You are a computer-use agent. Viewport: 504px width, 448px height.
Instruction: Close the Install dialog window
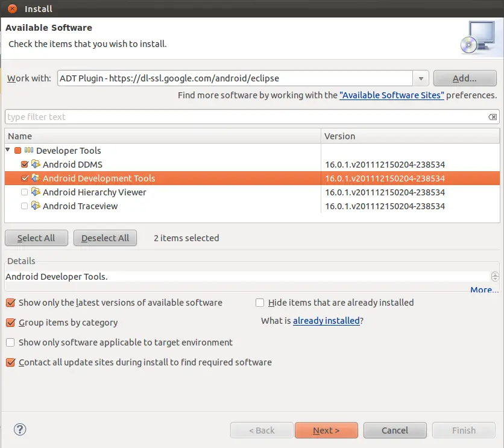pyautogui.click(x=12, y=8)
